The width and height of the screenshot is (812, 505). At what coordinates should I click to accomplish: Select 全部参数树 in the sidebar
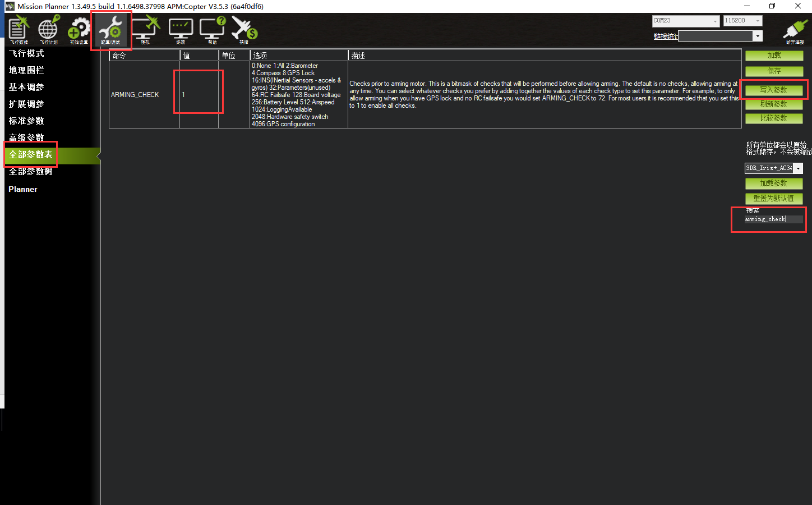coord(30,172)
